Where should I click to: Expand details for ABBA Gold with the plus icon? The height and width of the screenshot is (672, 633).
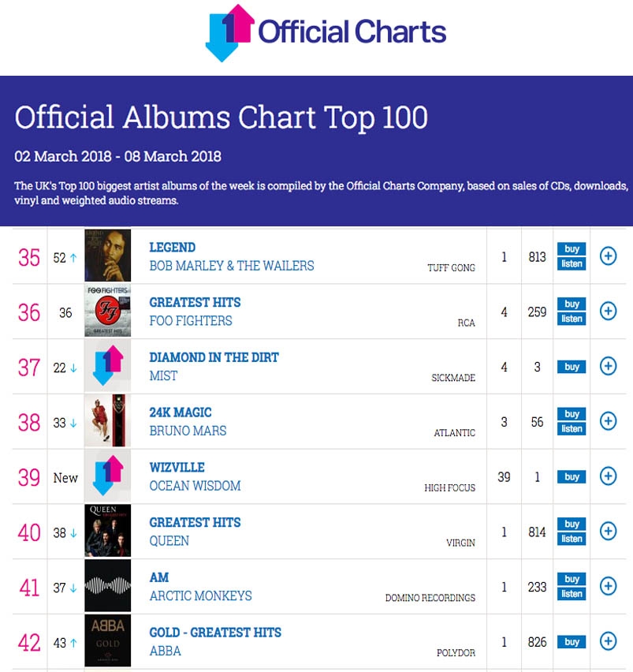tap(608, 641)
